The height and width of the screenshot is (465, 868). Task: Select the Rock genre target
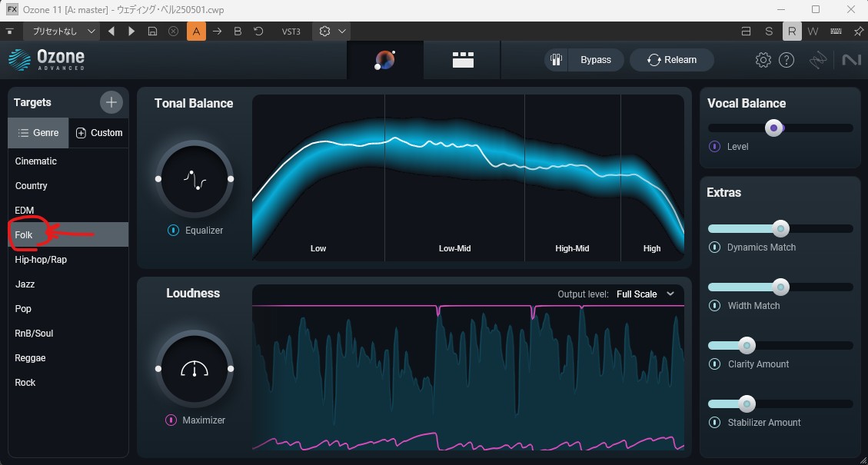pyautogui.click(x=68, y=383)
